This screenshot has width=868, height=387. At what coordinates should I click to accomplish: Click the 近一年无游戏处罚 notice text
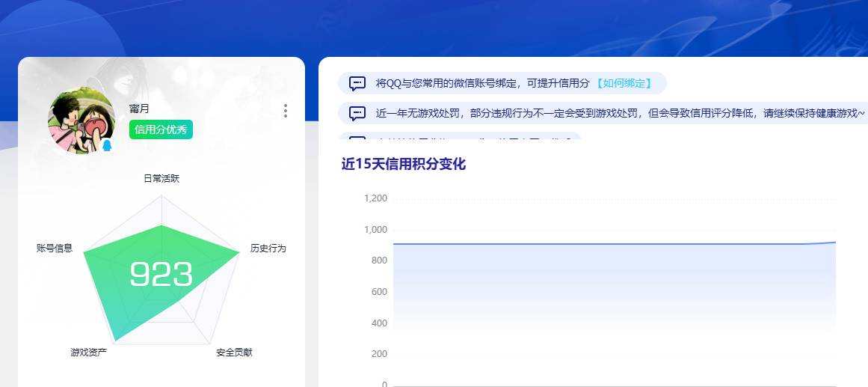coord(620,114)
